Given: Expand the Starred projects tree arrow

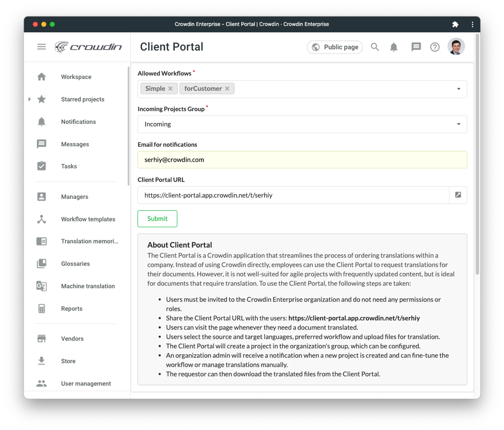Looking at the screenshot, I should pos(29,99).
